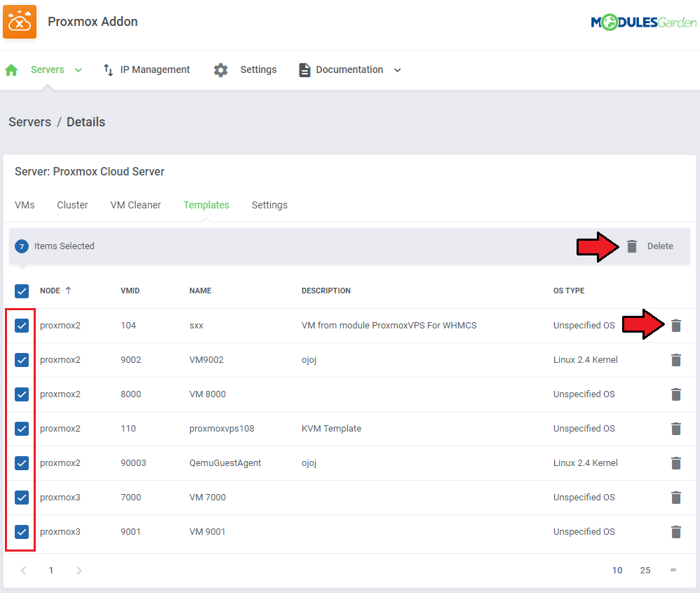Show unlimited items per page

tap(673, 570)
